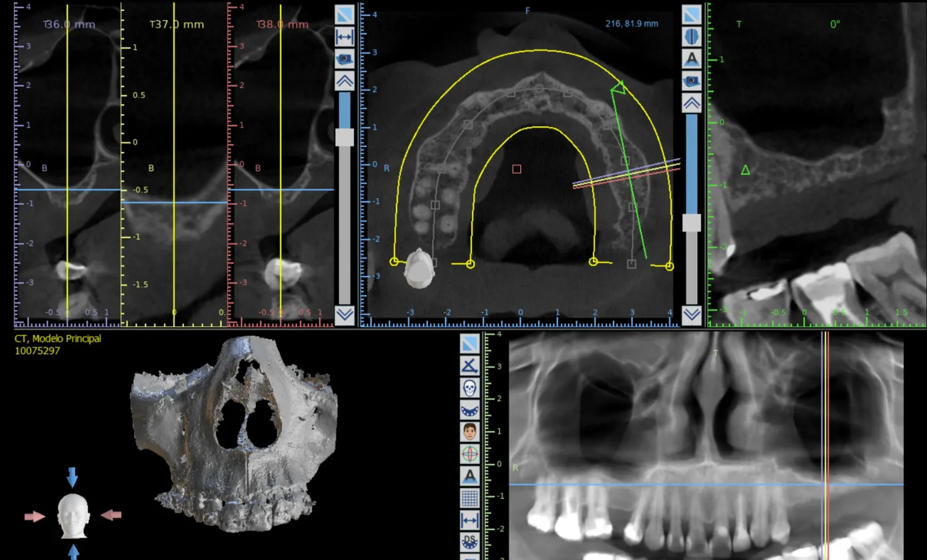The height and width of the screenshot is (560, 927).
Task: Adjust the tangential view slice slider handle
Action: coord(691,223)
